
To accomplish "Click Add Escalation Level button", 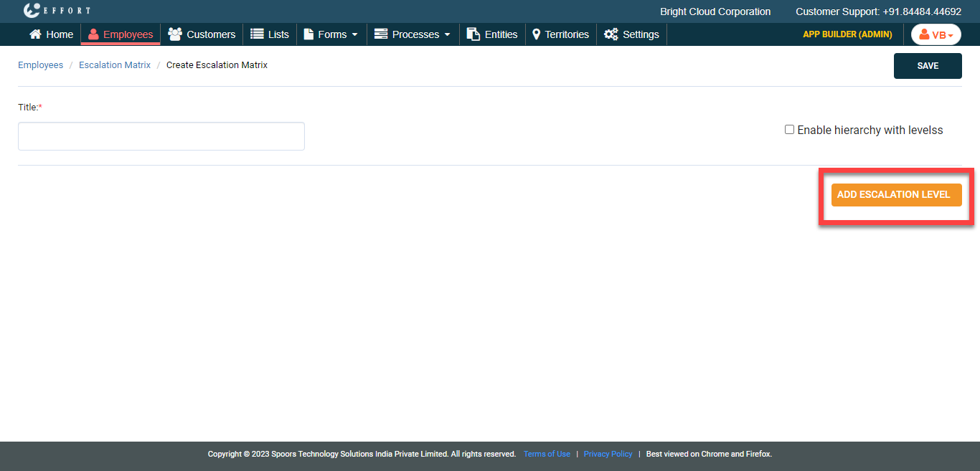I will 896,194.
